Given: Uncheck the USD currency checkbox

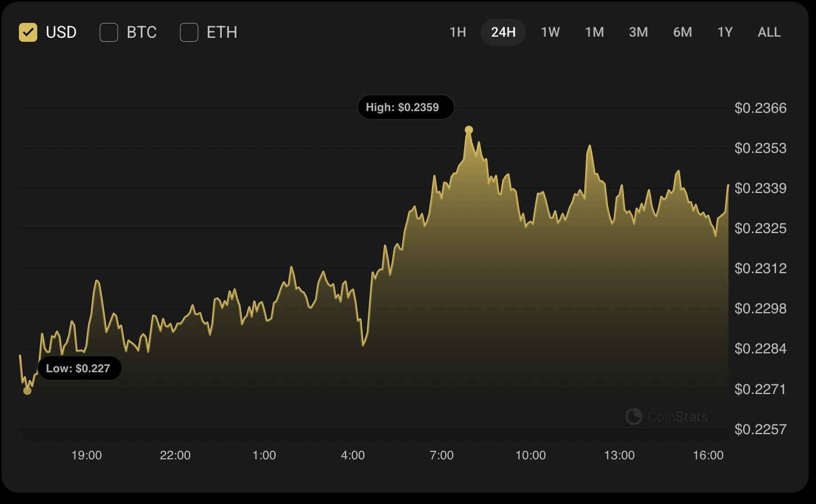Looking at the screenshot, I should click(x=28, y=33).
